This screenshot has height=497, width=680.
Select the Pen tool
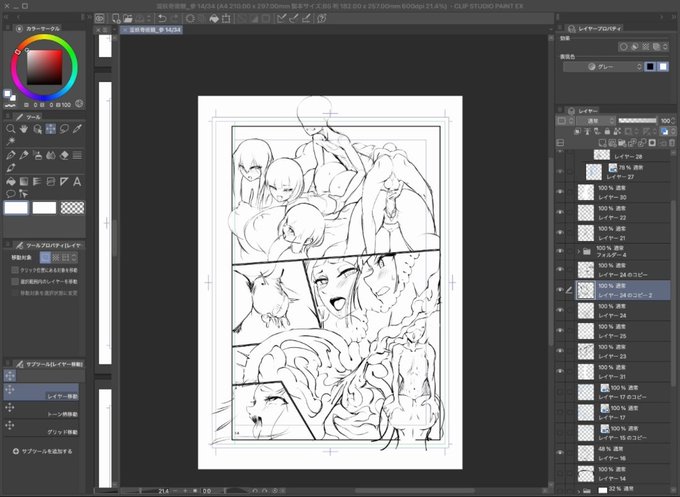(x=10, y=155)
